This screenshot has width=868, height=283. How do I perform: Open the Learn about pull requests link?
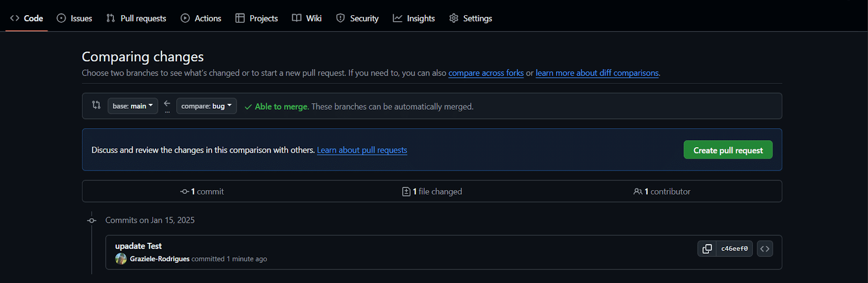[362, 150]
